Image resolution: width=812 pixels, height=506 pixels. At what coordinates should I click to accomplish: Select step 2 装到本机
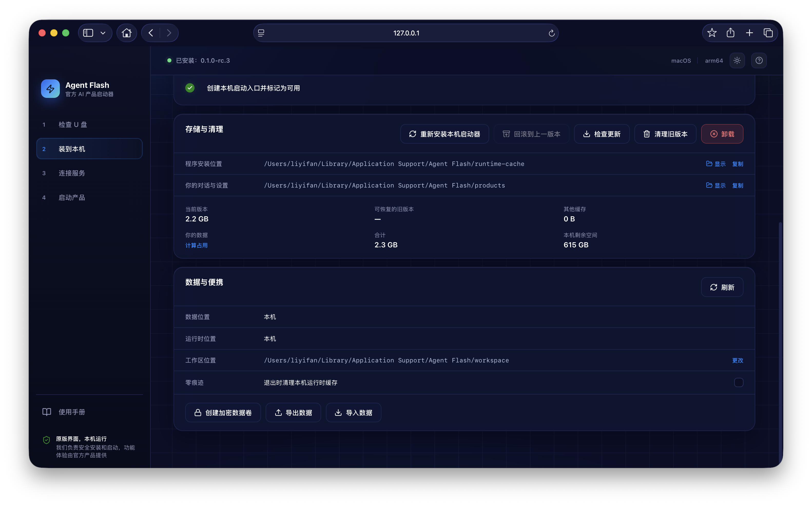point(89,149)
